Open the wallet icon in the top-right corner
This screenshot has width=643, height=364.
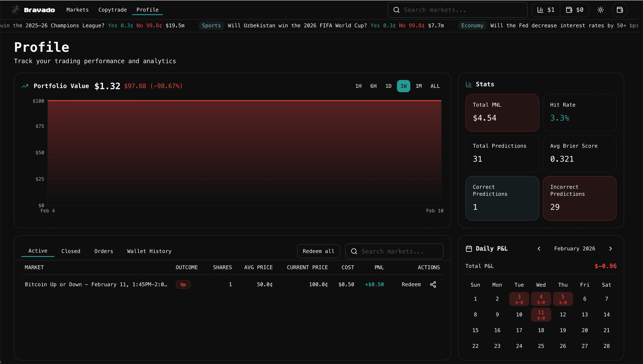[620, 10]
